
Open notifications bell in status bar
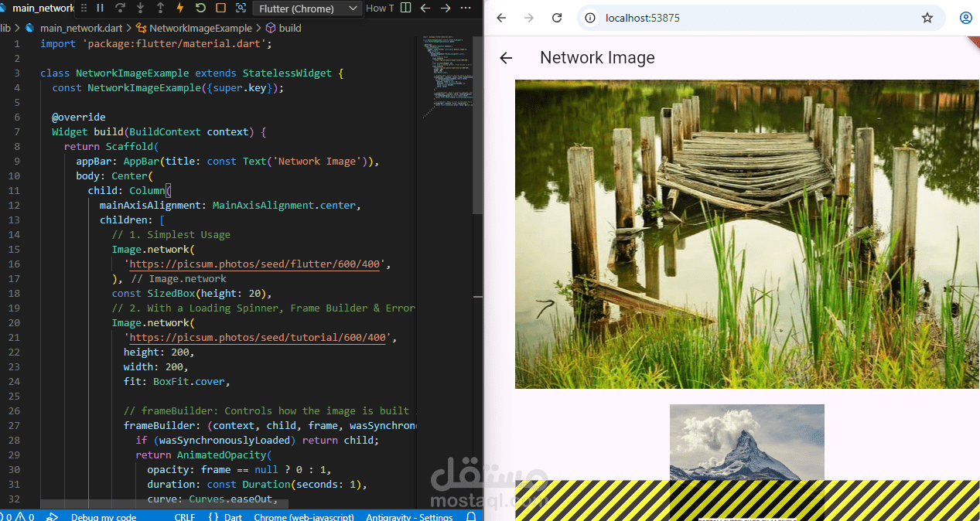coord(471,516)
